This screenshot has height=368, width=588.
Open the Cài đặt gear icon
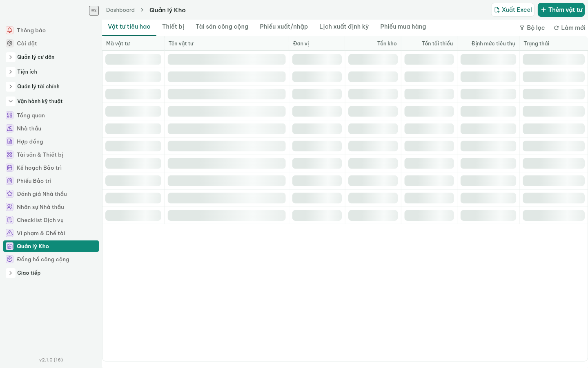10,43
